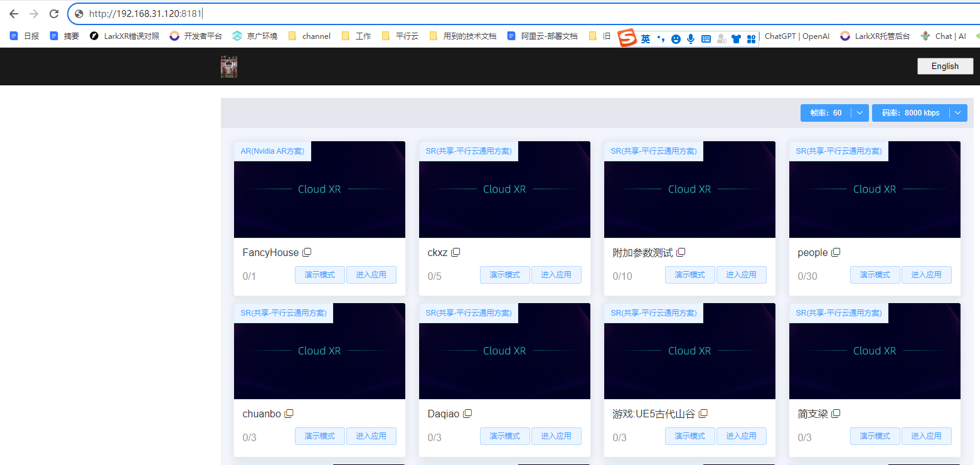Open ChatGPT | OpenAI bookmark

coord(797,36)
